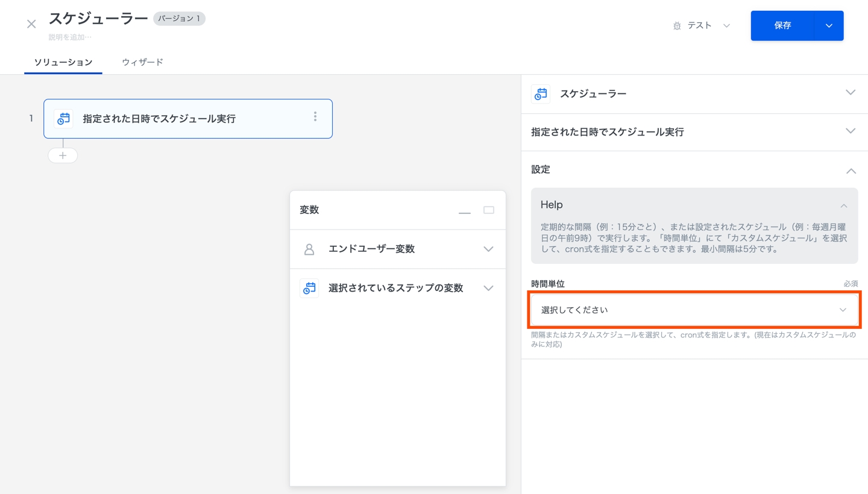Open the three-dot menu on step 1
Screen dimensions: 868x494
tap(315, 117)
